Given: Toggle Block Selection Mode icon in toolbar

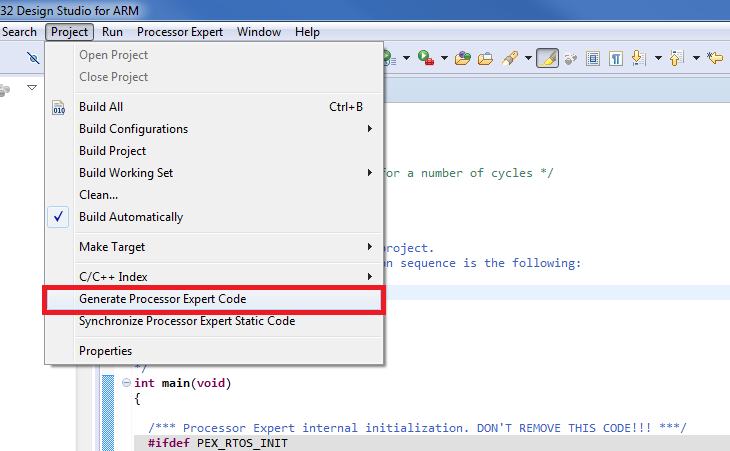Looking at the screenshot, I should [593, 58].
